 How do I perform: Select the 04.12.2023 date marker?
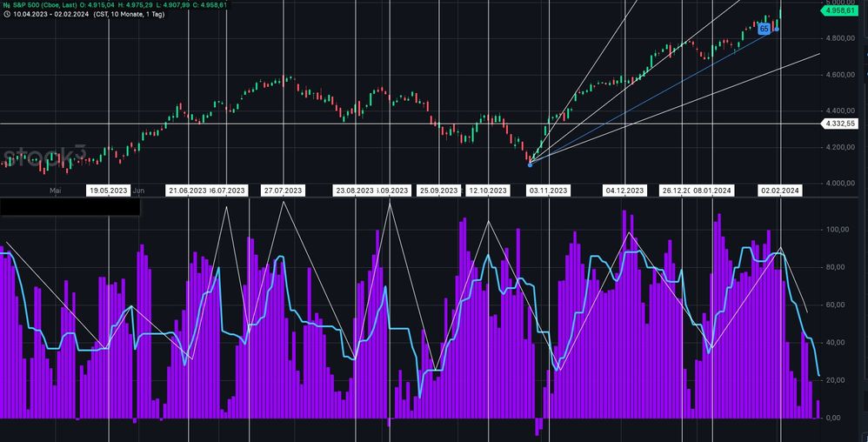(x=625, y=191)
